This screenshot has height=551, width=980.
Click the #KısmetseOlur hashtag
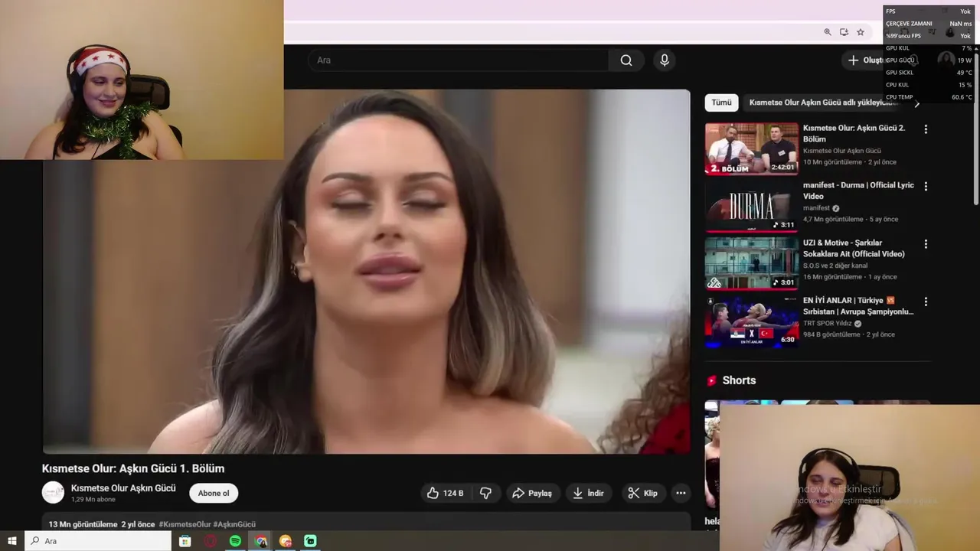185,524
